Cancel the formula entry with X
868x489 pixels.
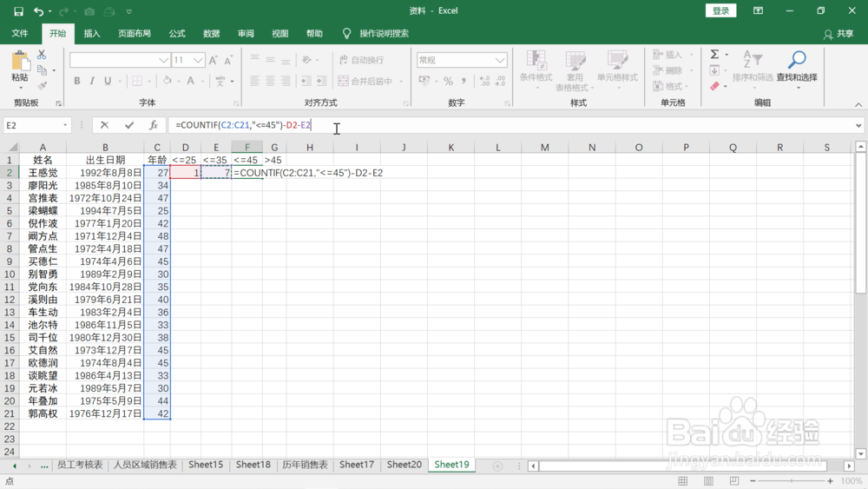104,125
